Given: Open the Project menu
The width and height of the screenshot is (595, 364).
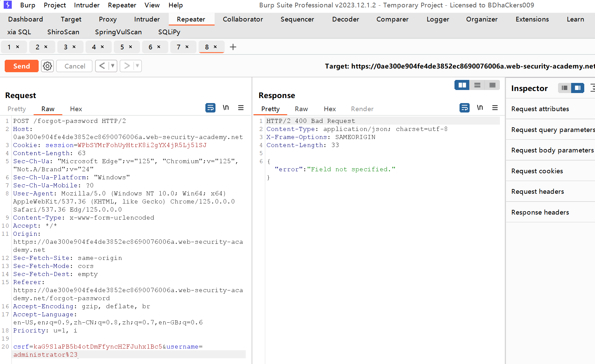Looking at the screenshot, I should click(54, 5).
